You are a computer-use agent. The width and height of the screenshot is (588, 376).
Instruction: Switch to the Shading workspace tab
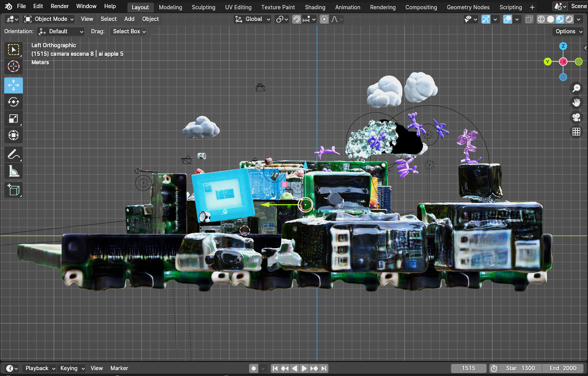click(315, 7)
